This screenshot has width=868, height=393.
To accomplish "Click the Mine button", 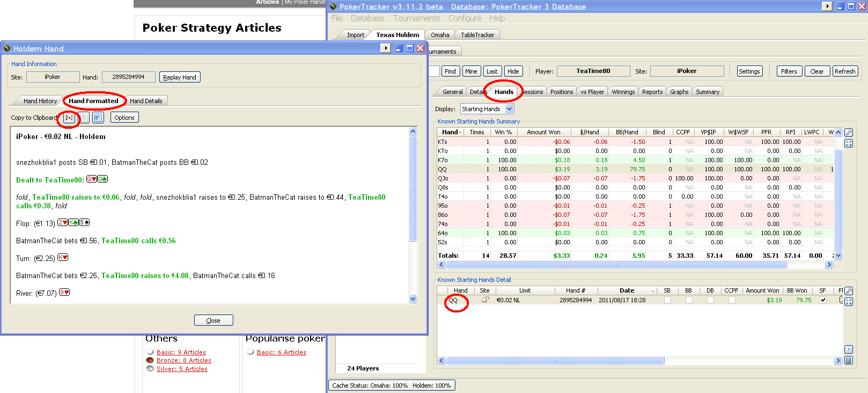I will point(471,71).
